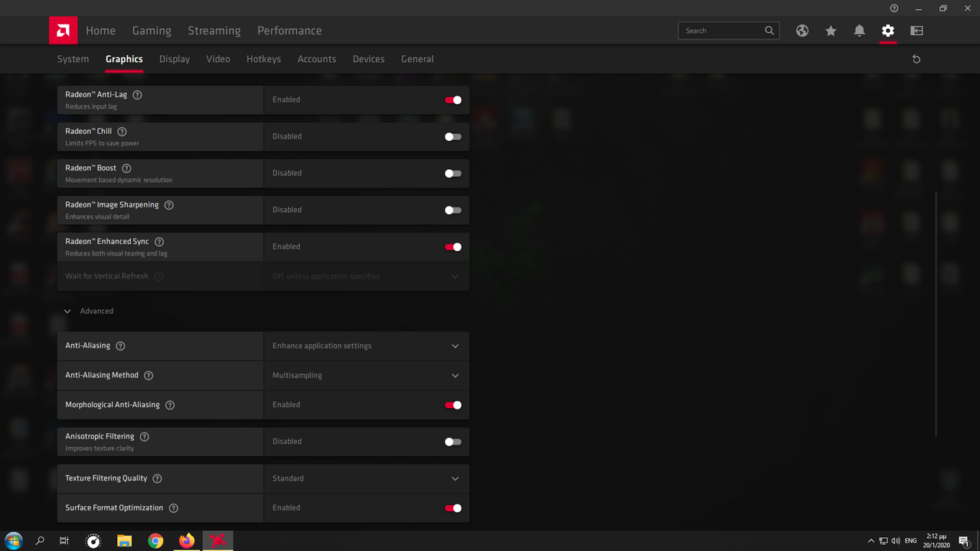
Task: Click the taskbar clock and date
Action: [936, 541]
